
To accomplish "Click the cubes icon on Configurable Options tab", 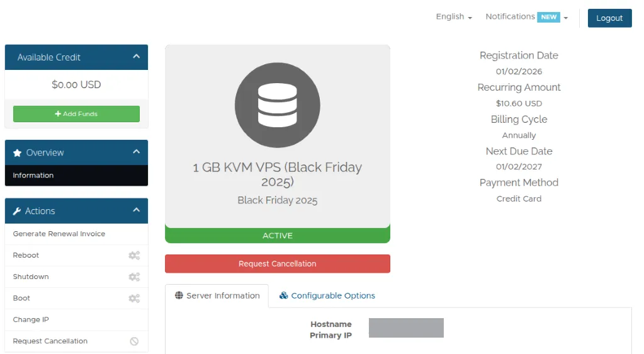I will tap(283, 295).
